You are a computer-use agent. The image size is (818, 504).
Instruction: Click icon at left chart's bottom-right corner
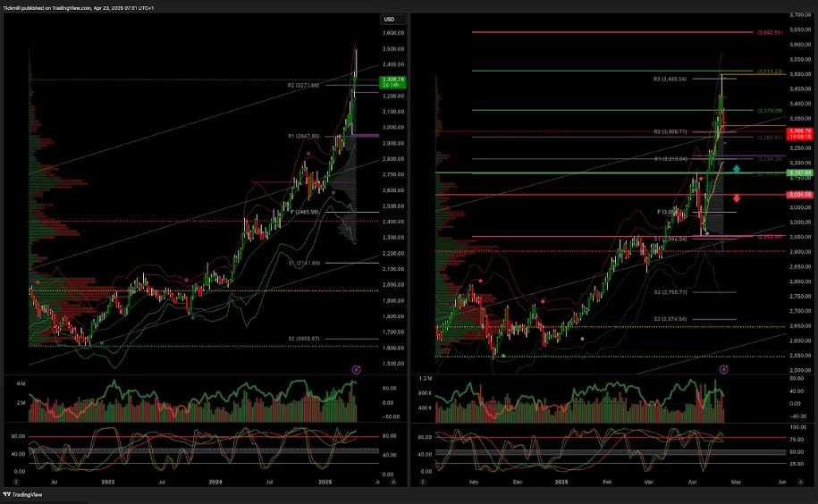[x=394, y=482]
